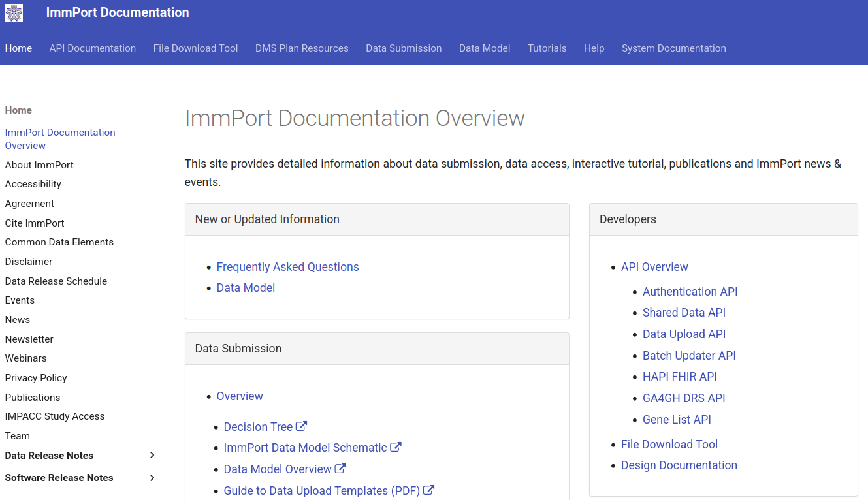This screenshot has width=868, height=500.
Task: Open Publications sidebar page
Action: (33, 398)
